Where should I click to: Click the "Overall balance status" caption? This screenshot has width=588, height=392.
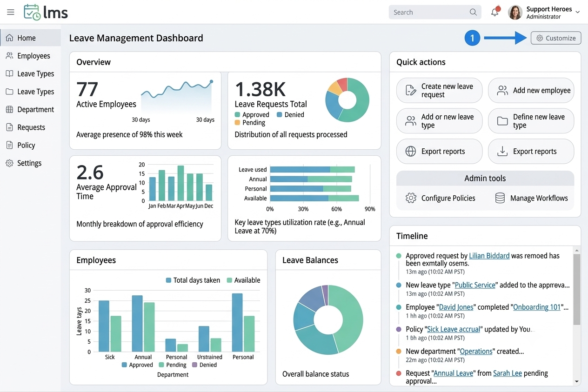click(315, 374)
